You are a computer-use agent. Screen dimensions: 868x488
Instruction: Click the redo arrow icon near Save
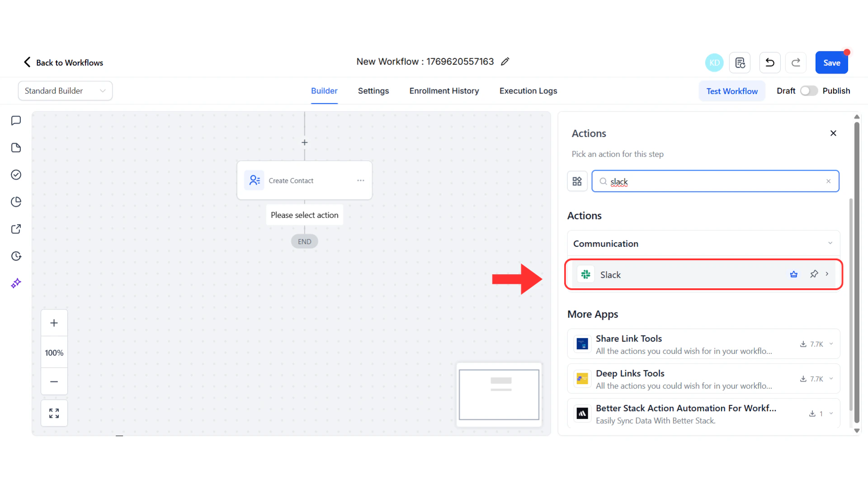pyautogui.click(x=796, y=62)
